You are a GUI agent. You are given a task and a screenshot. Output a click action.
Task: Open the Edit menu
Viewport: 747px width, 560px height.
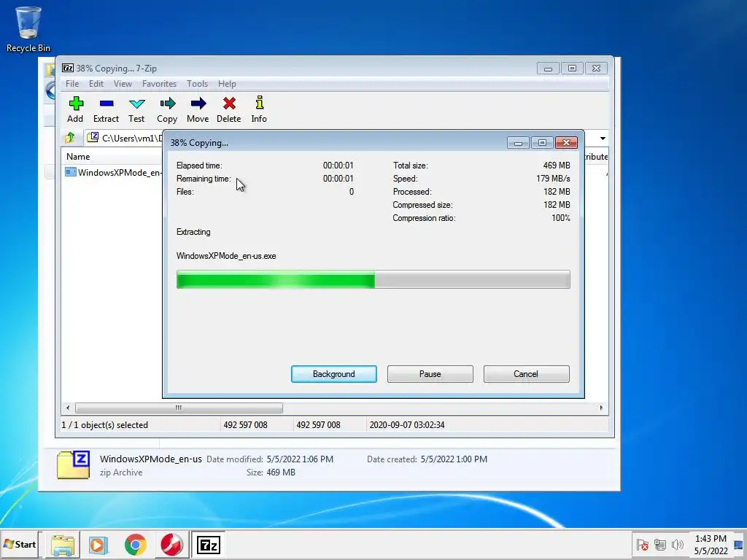tap(96, 84)
